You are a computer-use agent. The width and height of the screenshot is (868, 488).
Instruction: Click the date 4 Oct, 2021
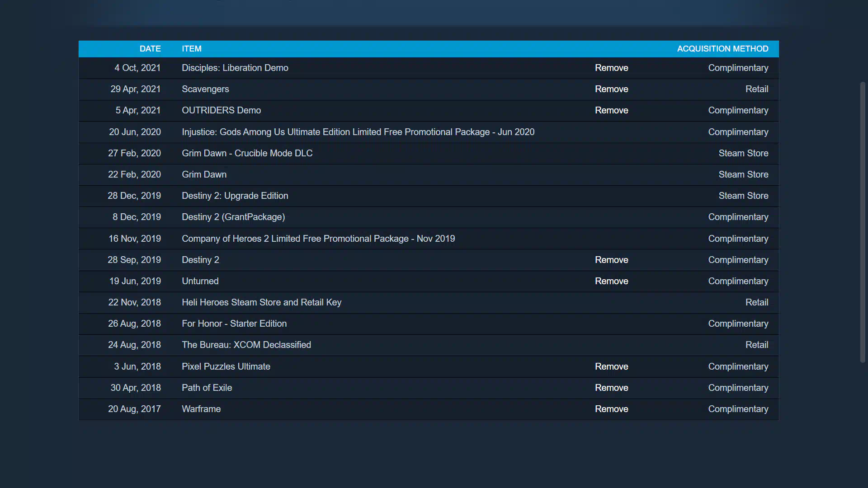point(137,68)
